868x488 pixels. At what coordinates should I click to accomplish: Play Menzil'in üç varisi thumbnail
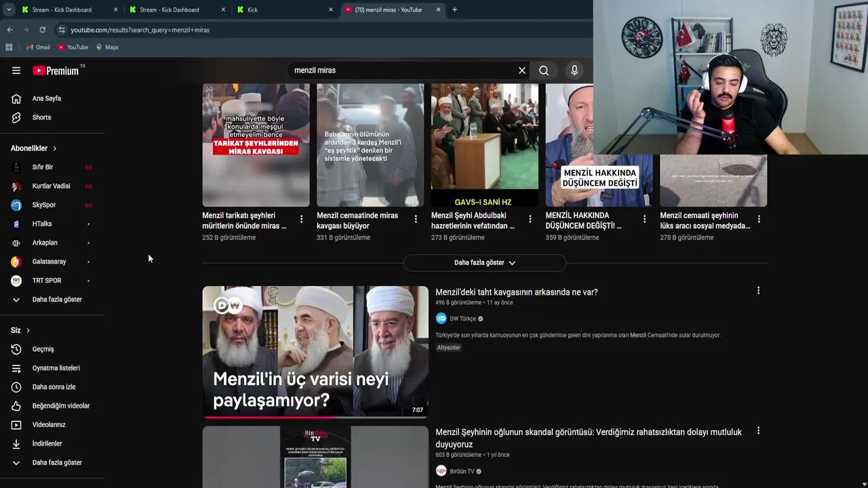(315, 351)
